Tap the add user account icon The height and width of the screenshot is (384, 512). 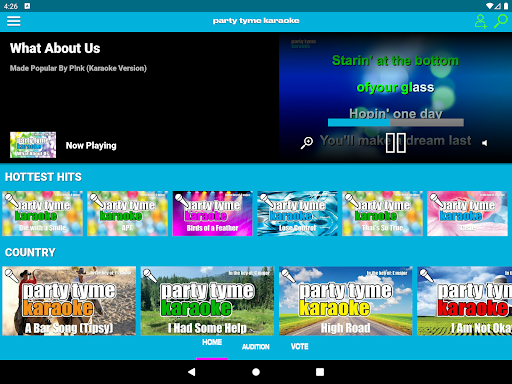(480, 21)
